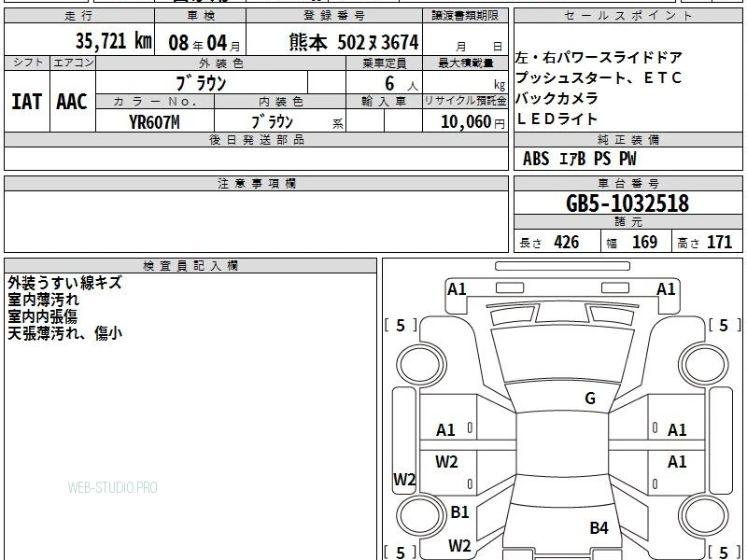
Task: Click the 乗車定員 header
Action: [x=384, y=63]
